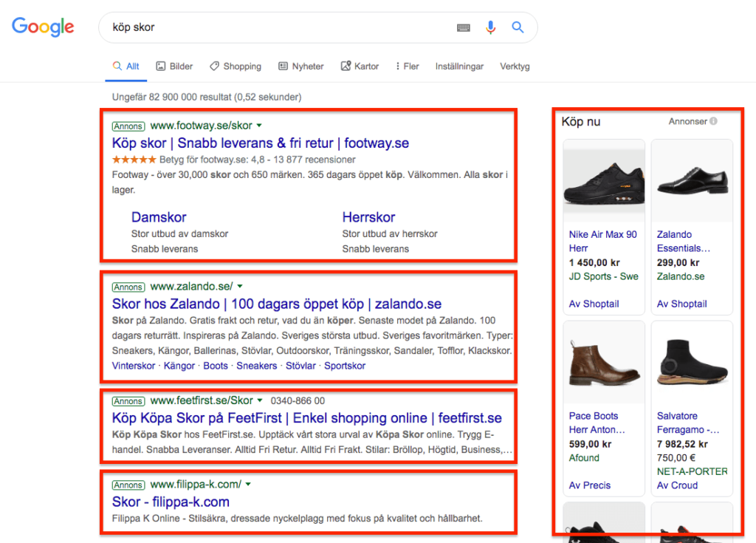
Task: Open the Pace Boots Herr Anton title
Action: [x=597, y=423]
